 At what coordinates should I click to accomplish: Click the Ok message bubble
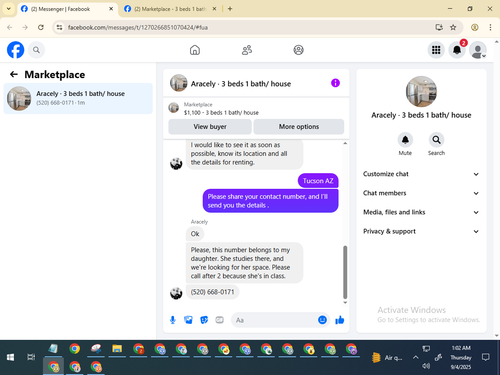pyautogui.click(x=195, y=234)
